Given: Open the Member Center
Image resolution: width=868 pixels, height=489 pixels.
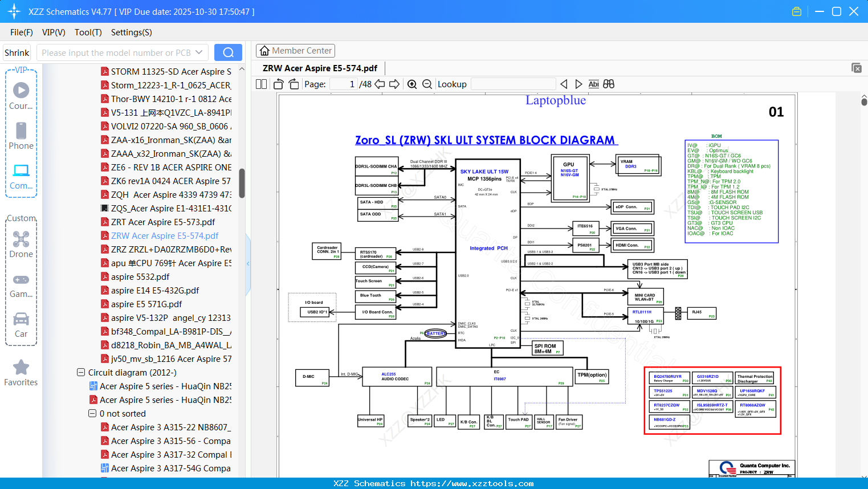Looking at the screenshot, I should pyautogui.click(x=295, y=51).
